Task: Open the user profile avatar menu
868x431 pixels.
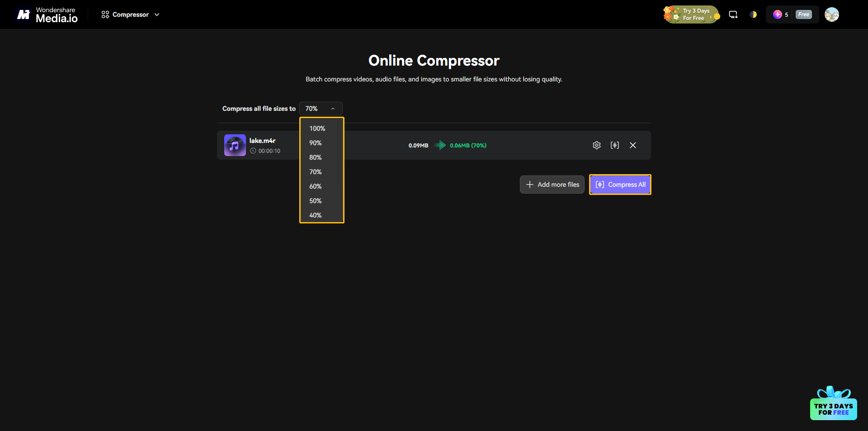Action: 832,14
